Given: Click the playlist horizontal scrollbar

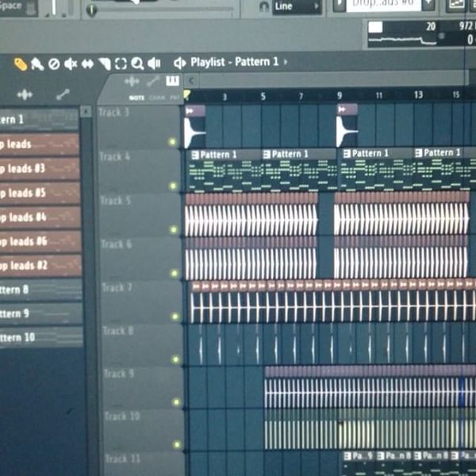Looking at the screenshot, I should click(333, 81).
